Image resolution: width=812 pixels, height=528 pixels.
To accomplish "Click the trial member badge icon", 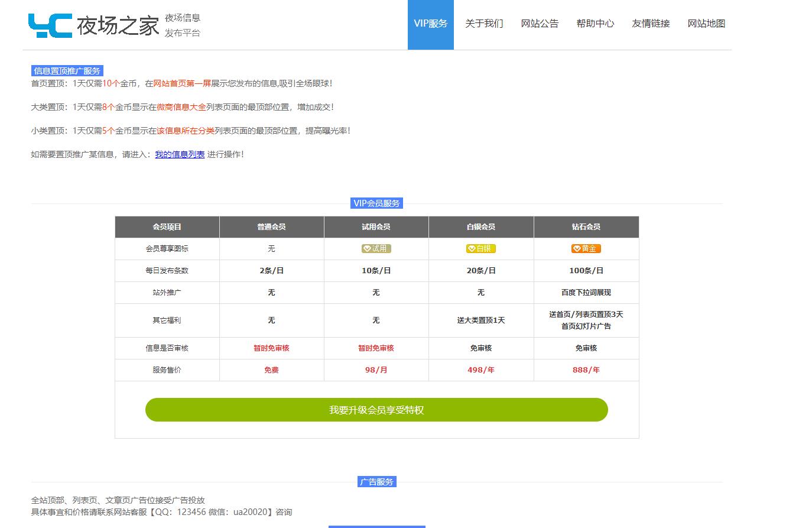I will 376,249.
